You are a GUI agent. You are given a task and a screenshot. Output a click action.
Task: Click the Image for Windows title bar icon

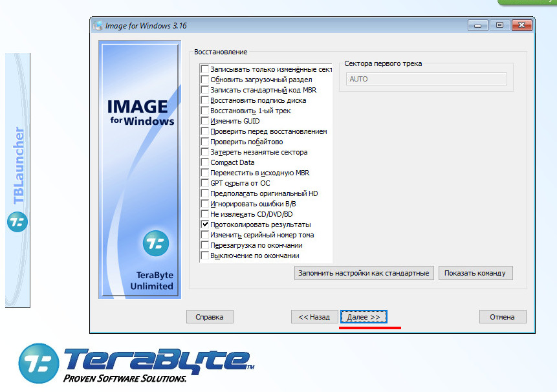tap(98, 26)
